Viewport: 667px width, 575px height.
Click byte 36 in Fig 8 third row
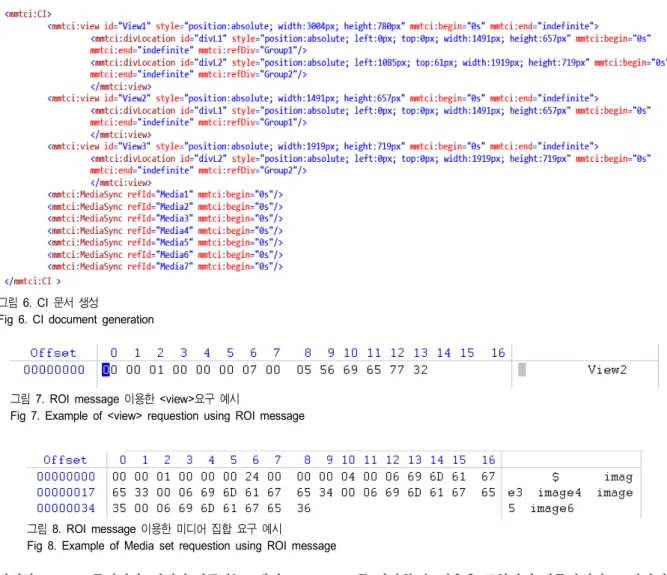tap(304, 508)
